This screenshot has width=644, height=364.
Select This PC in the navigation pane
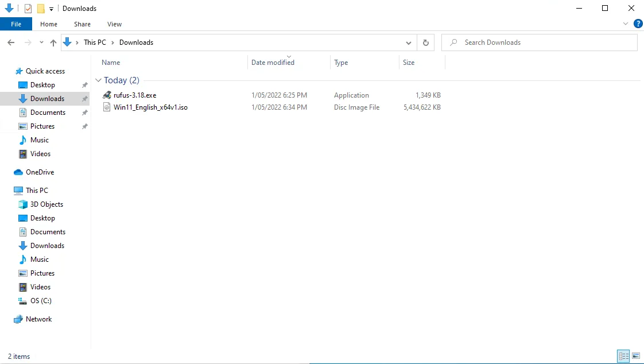[37, 190]
